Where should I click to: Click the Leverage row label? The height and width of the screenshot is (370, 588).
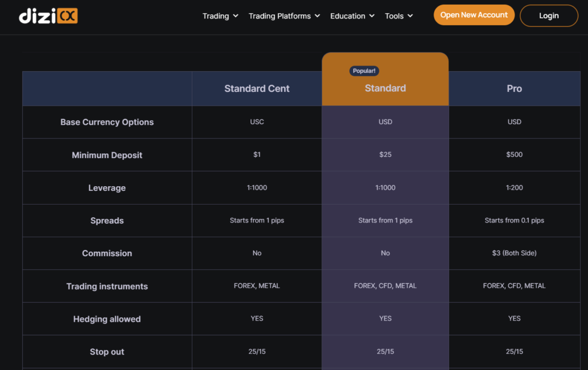point(107,188)
